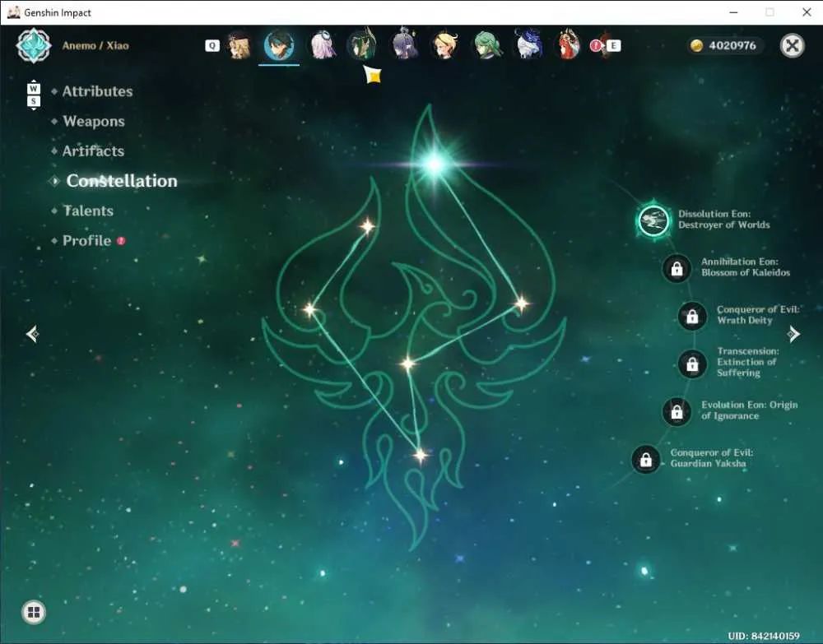Click the Q key hint button
Image resolution: width=823 pixels, height=644 pixels.
[212, 45]
